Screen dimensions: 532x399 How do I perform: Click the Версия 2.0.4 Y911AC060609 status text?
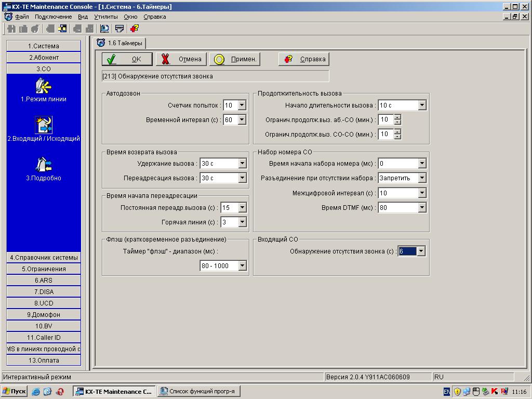point(368,377)
